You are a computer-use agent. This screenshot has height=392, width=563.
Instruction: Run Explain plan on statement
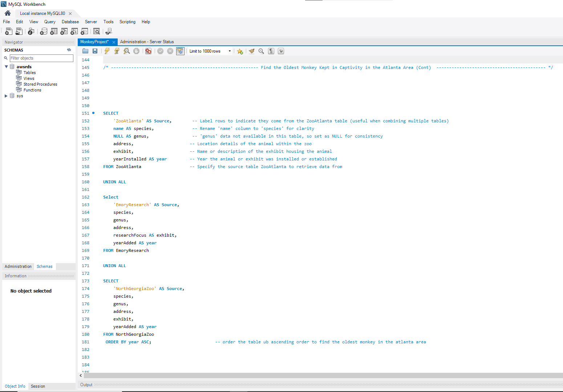(x=126, y=51)
